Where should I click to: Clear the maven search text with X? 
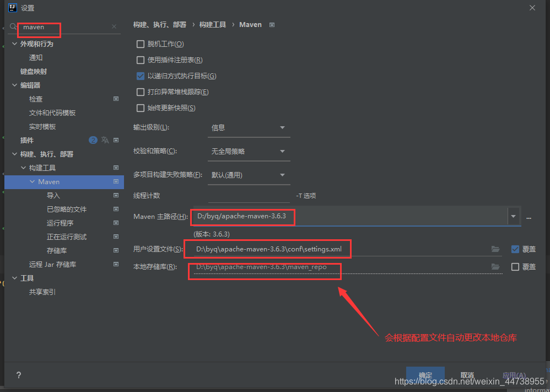point(114,26)
